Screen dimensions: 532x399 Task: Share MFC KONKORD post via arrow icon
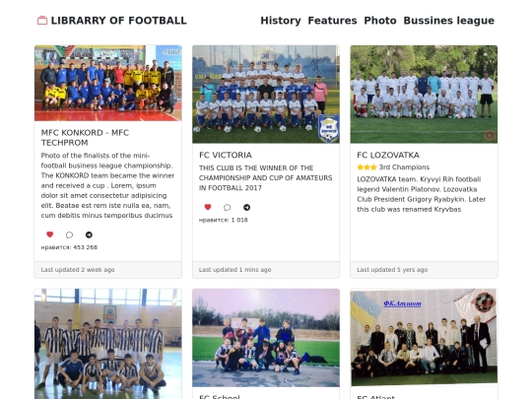[x=89, y=234]
